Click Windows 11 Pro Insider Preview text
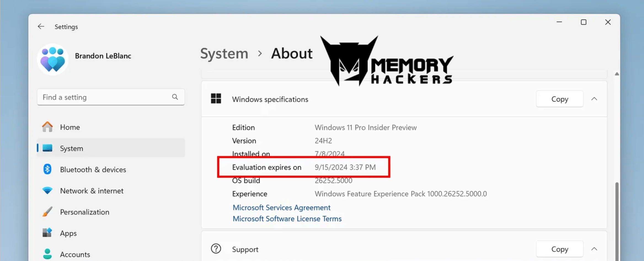The width and height of the screenshot is (644, 261). coord(366,127)
